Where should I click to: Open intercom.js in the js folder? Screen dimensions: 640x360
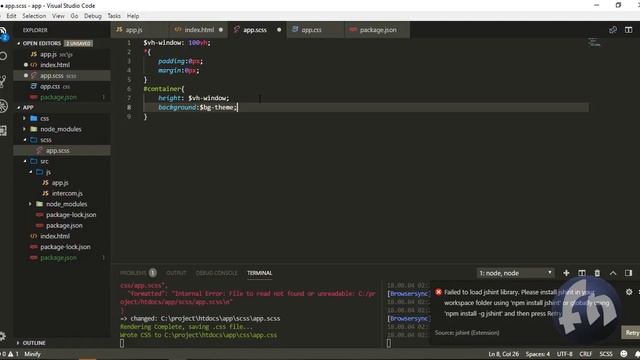(x=67, y=193)
